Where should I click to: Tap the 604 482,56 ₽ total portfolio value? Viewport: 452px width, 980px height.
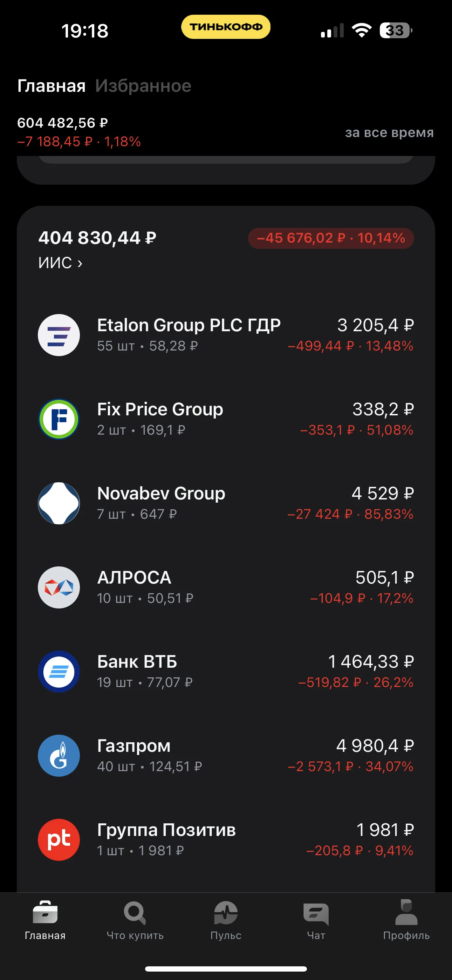(x=63, y=123)
